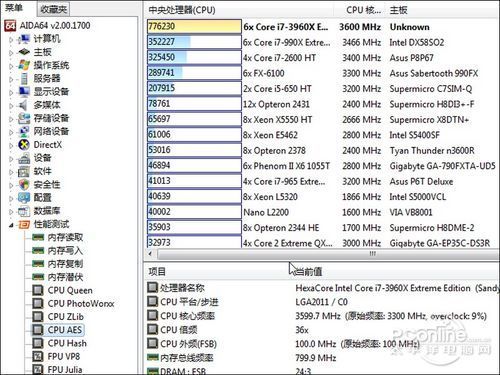
Task: Click the AIDA64 v2.00.1700 root icon
Action: [x=10, y=26]
